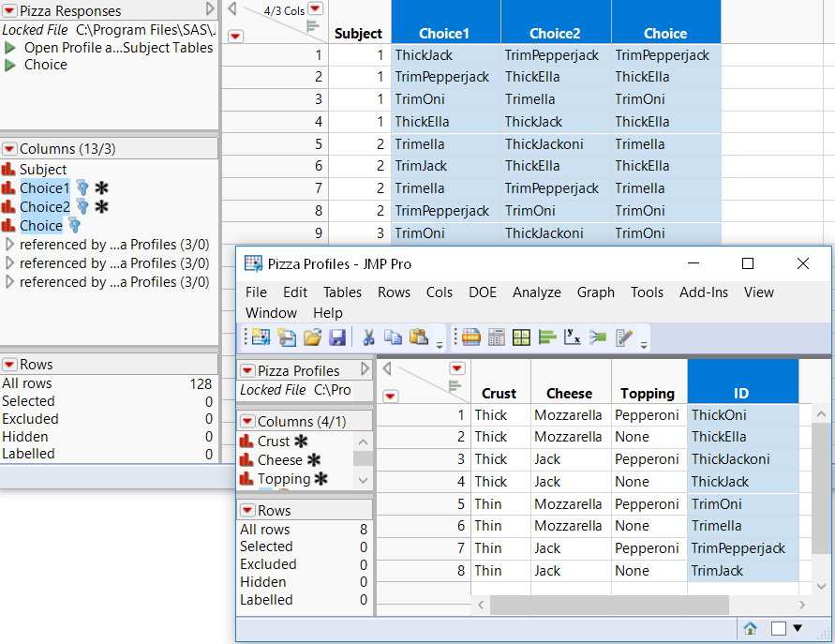Click the home window icon in status bar
This screenshot has width=835, height=644.
click(751, 629)
